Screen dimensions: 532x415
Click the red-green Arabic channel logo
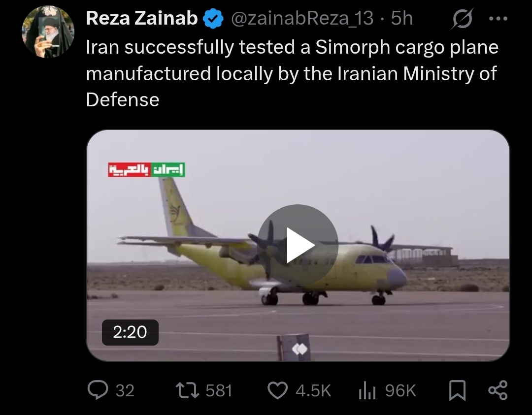pos(147,169)
